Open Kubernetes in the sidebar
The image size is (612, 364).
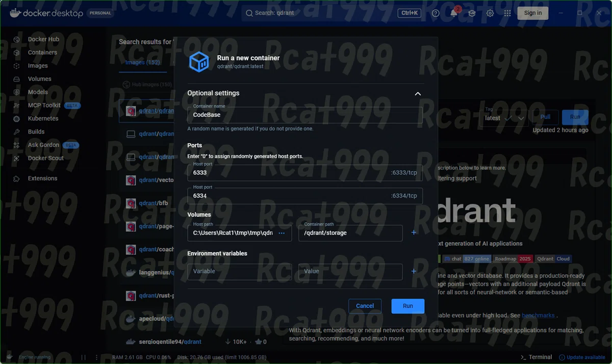43,119
